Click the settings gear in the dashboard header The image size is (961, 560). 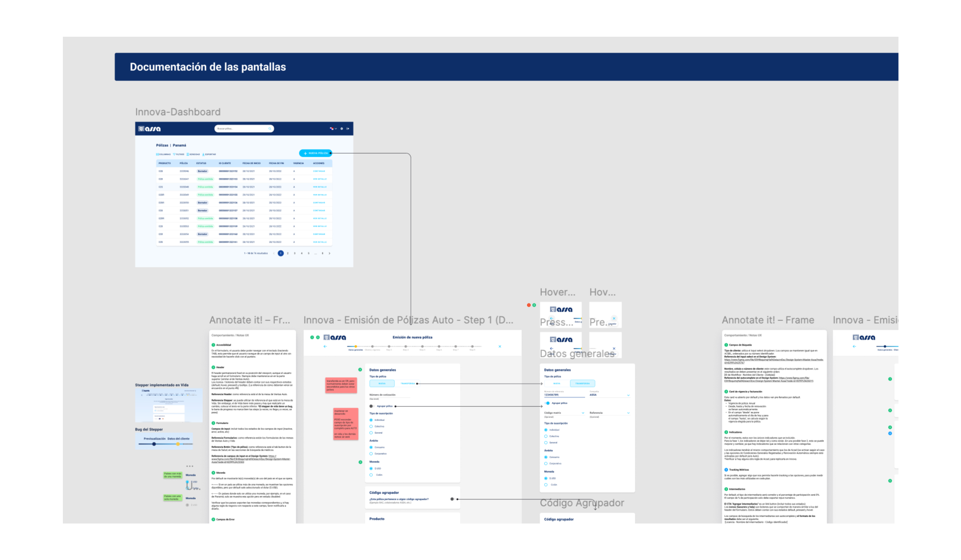click(x=342, y=129)
